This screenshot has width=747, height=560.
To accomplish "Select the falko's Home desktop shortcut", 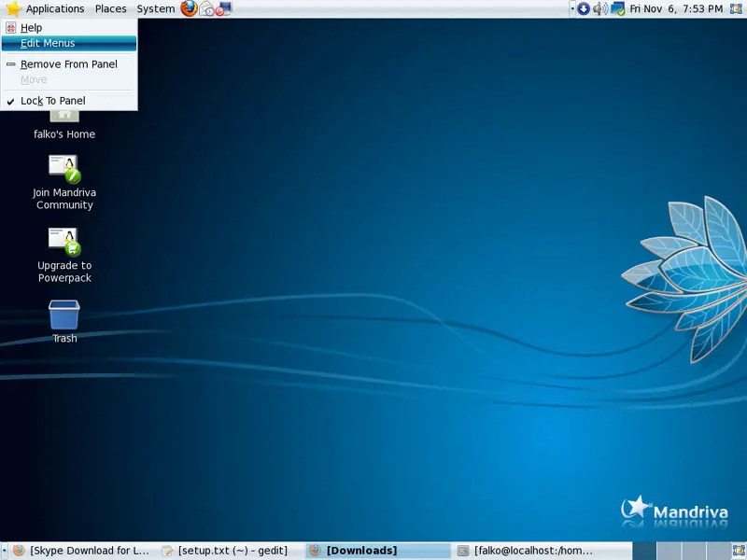I will pyautogui.click(x=64, y=126).
